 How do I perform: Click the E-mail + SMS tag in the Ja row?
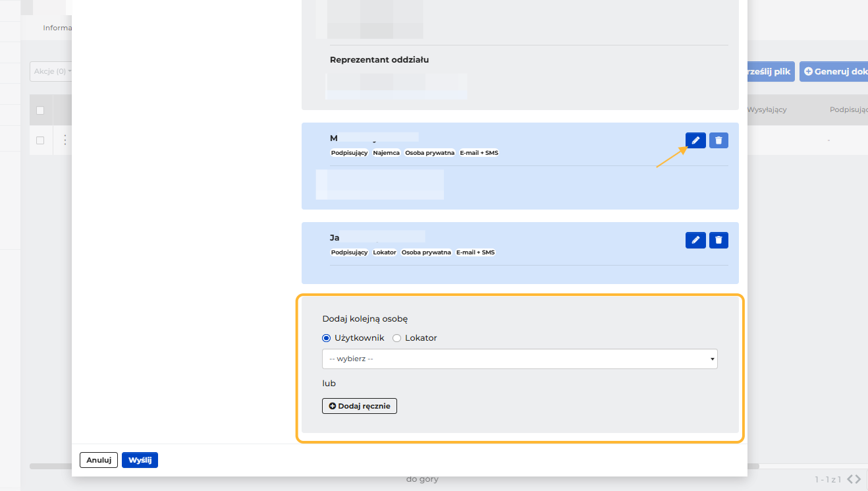click(475, 252)
